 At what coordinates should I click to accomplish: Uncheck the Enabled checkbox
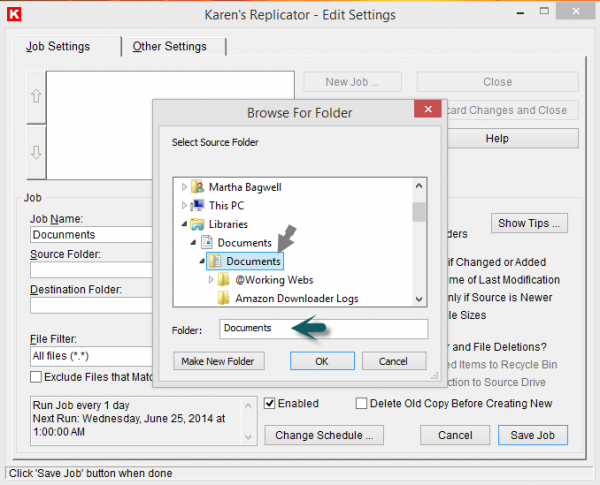tap(270, 403)
